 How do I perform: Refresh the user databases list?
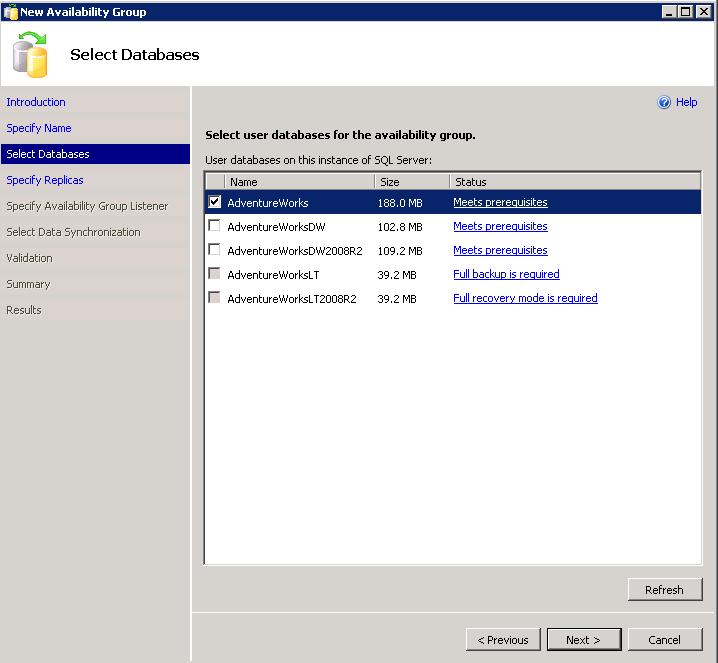click(x=664, y=590)
